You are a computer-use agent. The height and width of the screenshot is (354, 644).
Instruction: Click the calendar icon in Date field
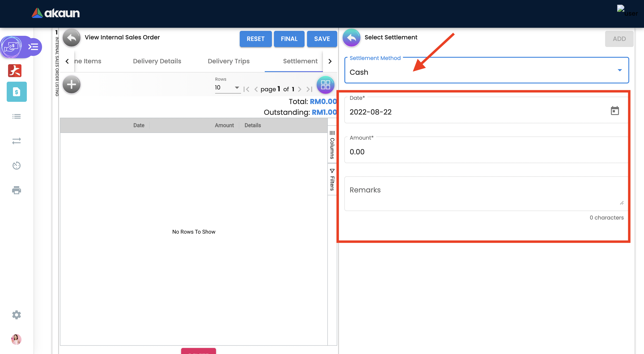click(x=614, y=111)
